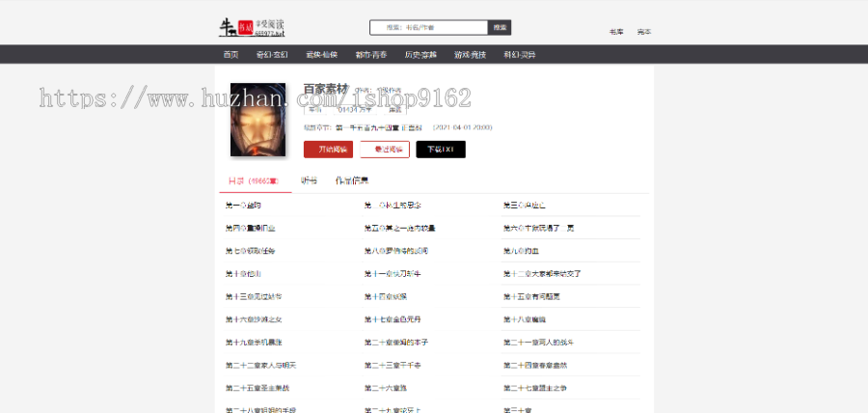Go to 首页 in the navigation bar
The width and height of the screenshot is (868, 413).
231,55
